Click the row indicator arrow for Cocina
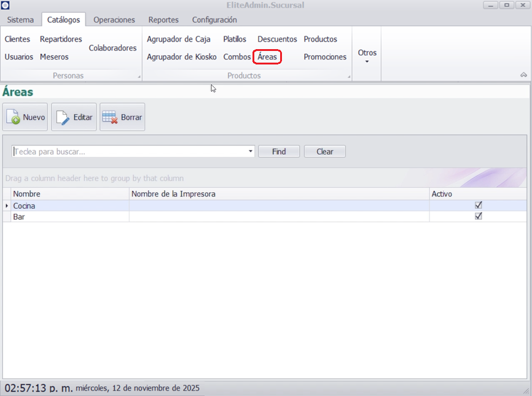This screenshot has height=396, width=532. pos(7,206)
